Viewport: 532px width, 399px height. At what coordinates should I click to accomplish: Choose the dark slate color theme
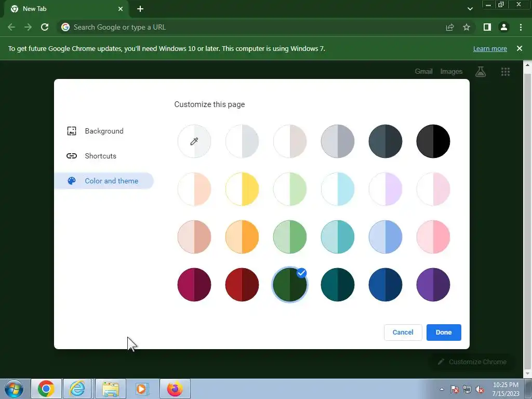point(385,141)
